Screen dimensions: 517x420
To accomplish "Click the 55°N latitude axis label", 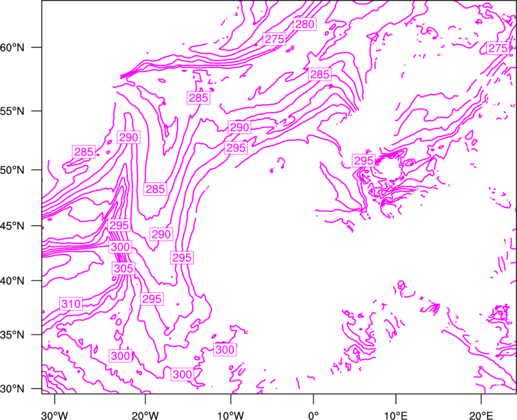I will (12, 111).
